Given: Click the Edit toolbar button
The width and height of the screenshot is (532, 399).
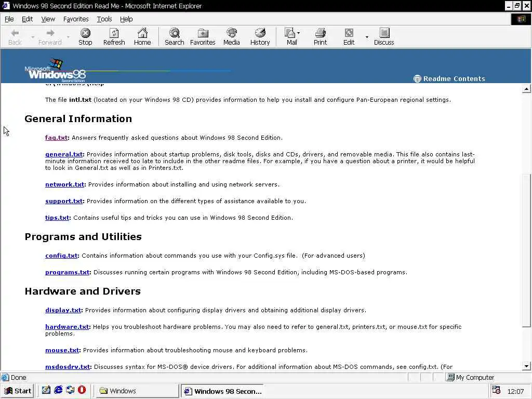Looking at the screenshot, I should [349, 37].
